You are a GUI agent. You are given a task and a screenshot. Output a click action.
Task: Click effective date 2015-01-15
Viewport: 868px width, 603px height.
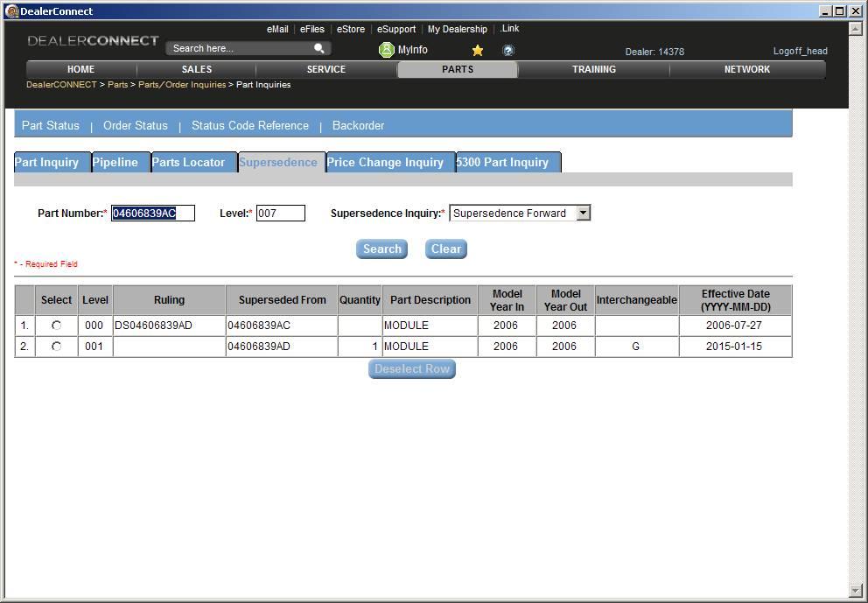click(734, 347)
